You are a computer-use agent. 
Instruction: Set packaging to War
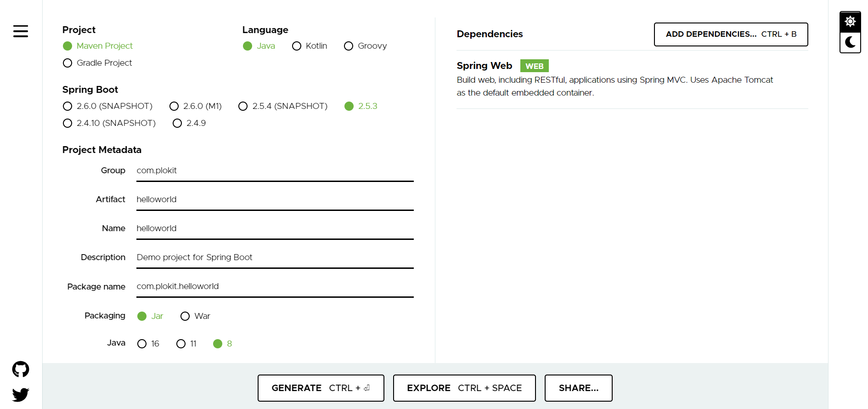[195, 316]
